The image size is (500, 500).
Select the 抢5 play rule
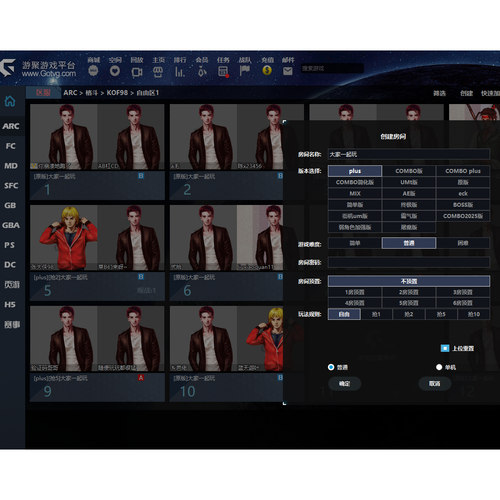[441, 314]
